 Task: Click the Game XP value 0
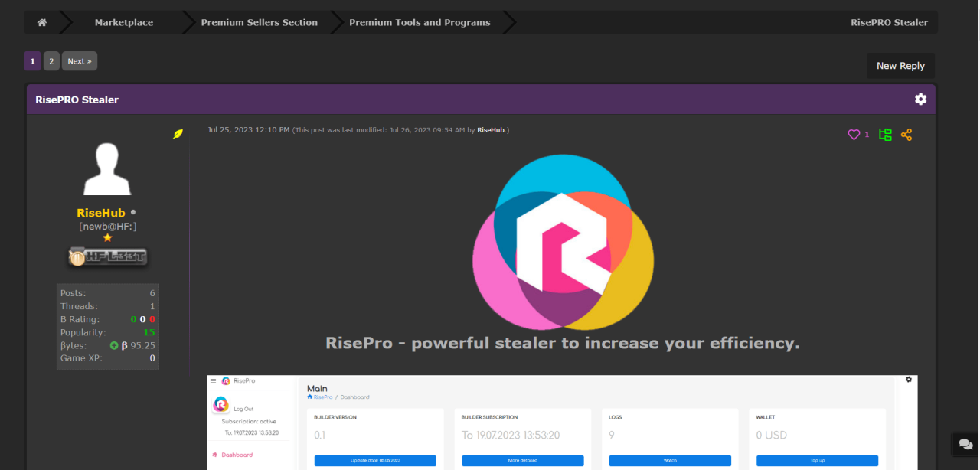pyautogui.click(x=152, y=358)
